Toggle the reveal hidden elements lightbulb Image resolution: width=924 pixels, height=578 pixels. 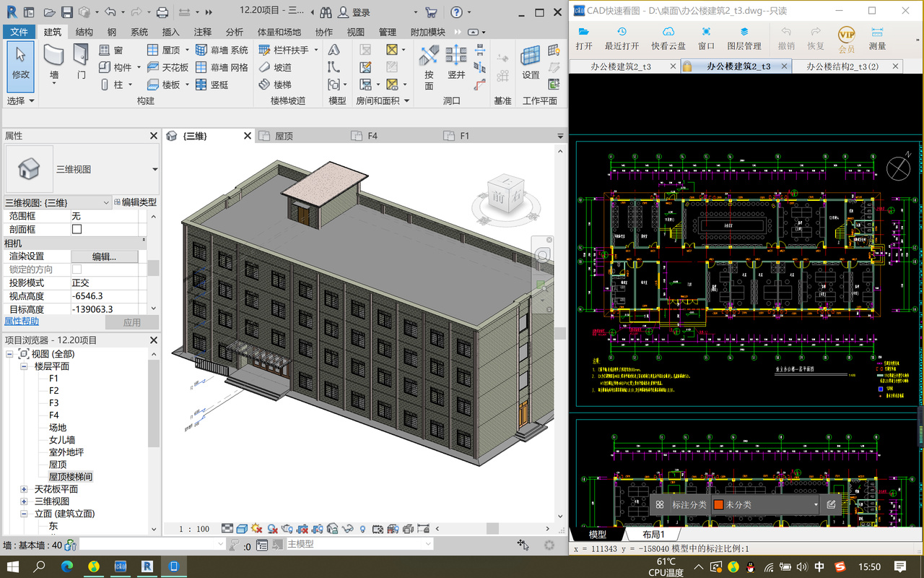point(362,530)
